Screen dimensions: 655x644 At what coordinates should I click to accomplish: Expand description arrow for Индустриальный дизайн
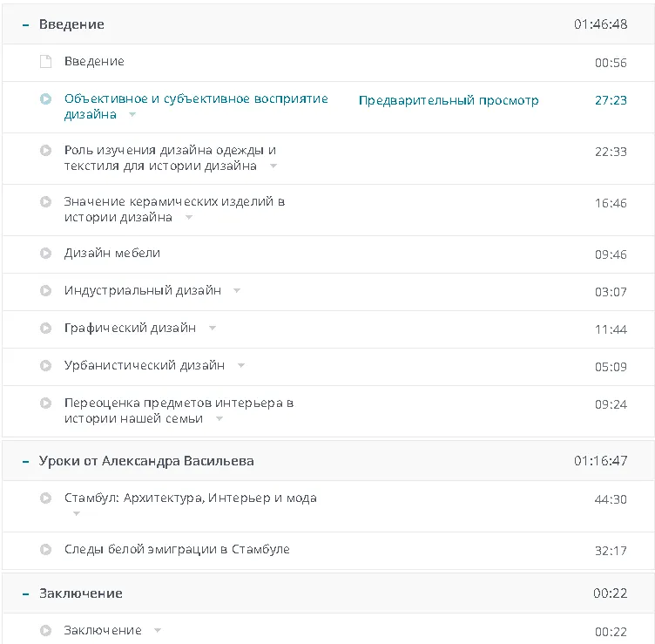pyautogui.click(x=237, y=291)
